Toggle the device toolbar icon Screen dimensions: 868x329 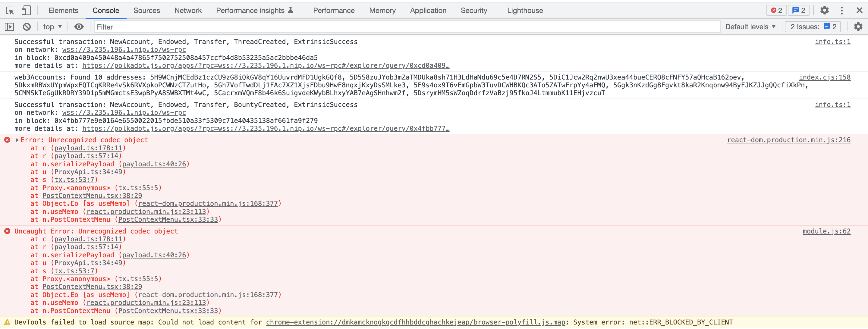click(26, 11)
